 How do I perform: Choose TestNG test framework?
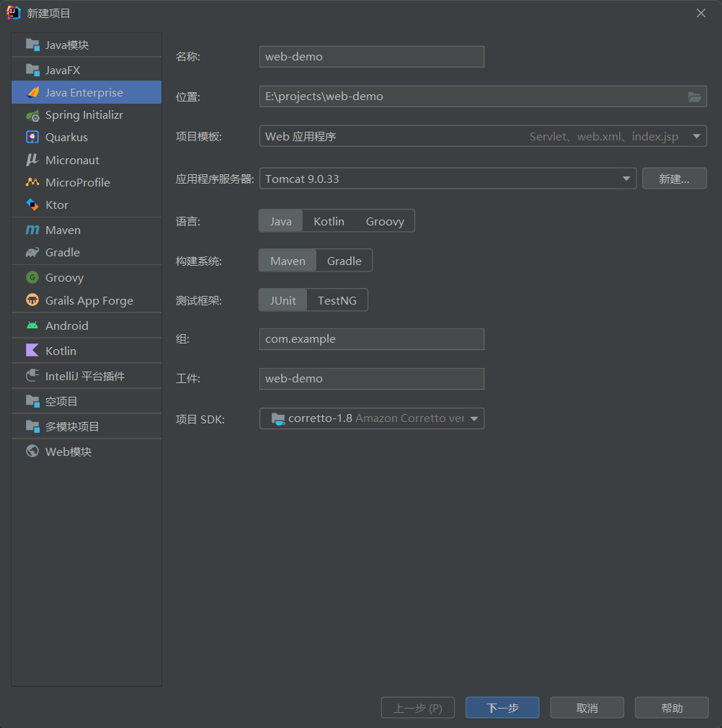(337, 300)
